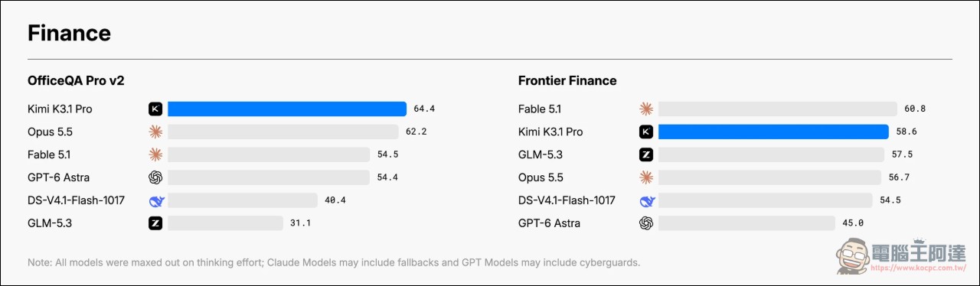This screenshot has width=980, height=286.
Task: Click the Frontier Finance heading
Action: click(x=567, y=80)
